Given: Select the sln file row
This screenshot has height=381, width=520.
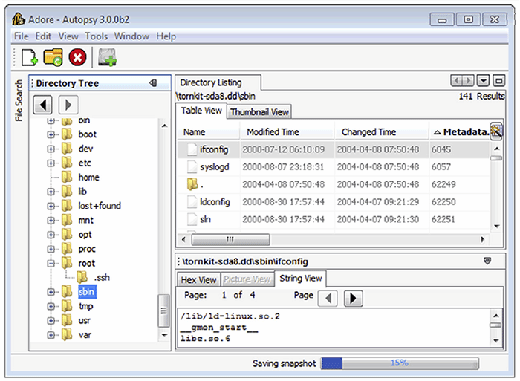Looking at the screenshot, I should 333,219.
